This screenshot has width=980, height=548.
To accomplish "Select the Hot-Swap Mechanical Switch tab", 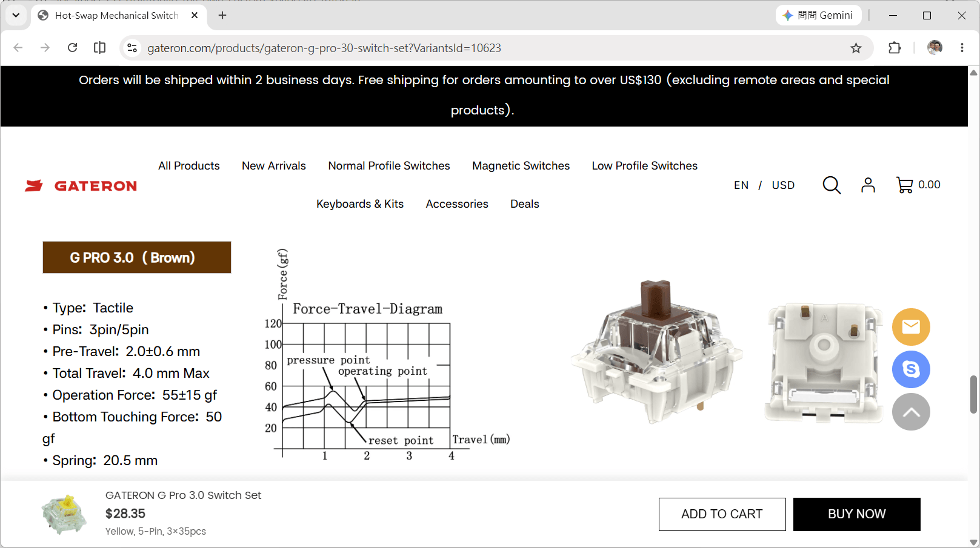I will point(118,15).
